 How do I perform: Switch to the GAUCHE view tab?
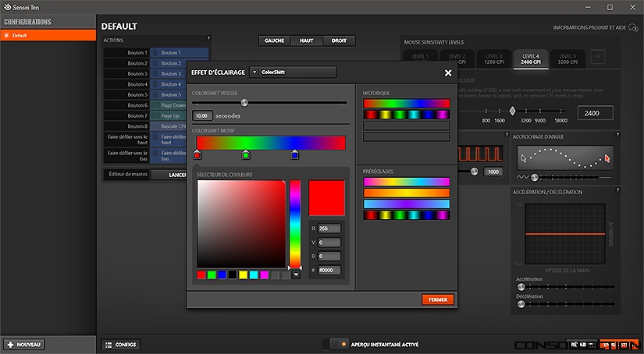pos(274,41)
